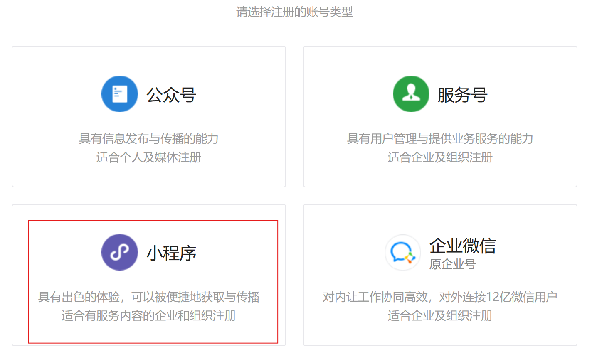This screenshot has height=364, width=597.
Task: Click the blue 公众号 document icon
Action: pyautogui.click(x=120, y=94)
